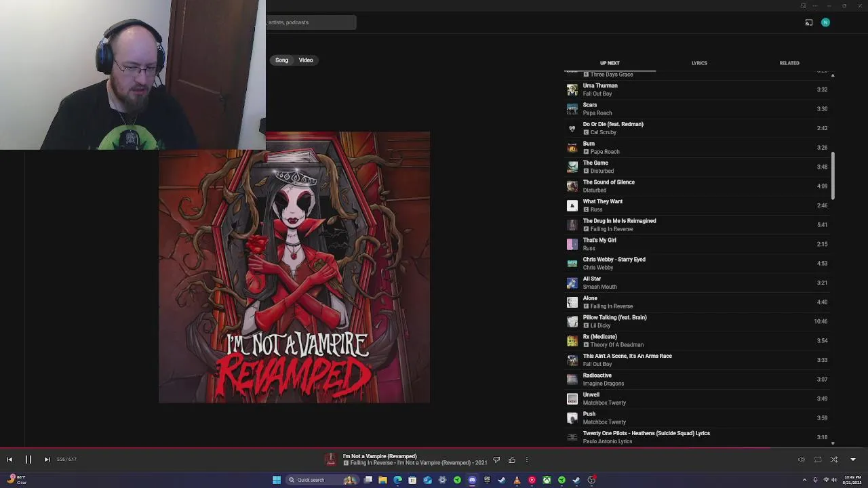Play Rx (Medicate) from the queue

[697, 341]
